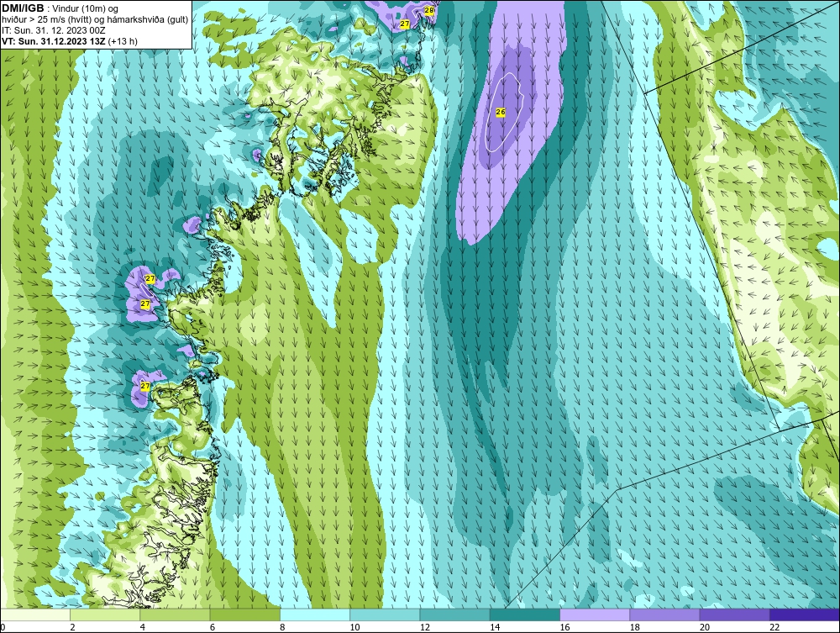The image size is (840, 633).
Task: Pick the 12–14 m/s teal legend swatch
Action: [x=454, y=615]
